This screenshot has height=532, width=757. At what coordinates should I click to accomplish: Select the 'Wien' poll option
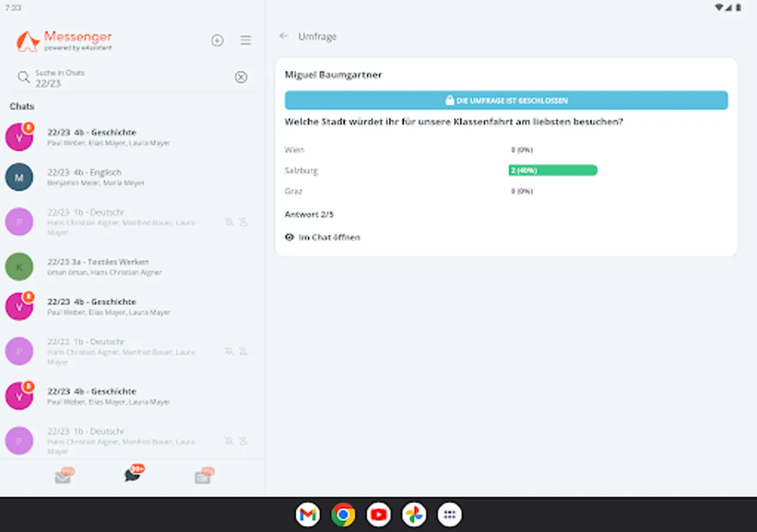click(295, 150)
